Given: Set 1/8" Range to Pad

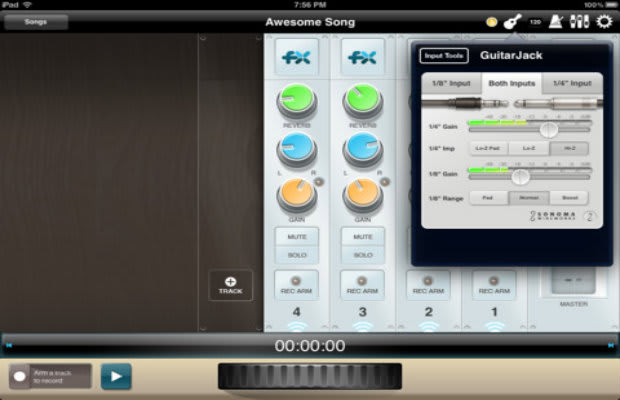Looking at the screenshot, I should tap(488, 198).
